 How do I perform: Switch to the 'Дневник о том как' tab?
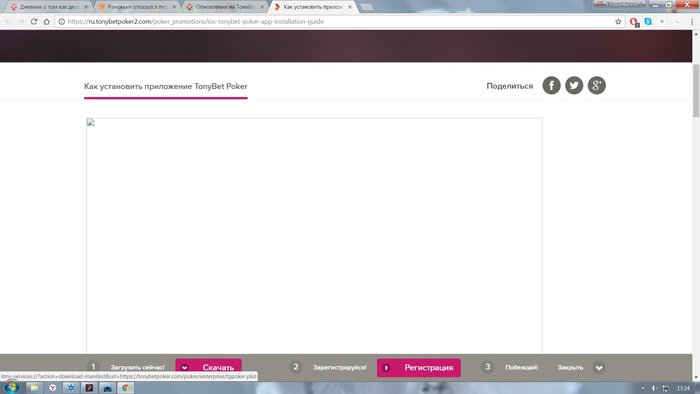[x=49, y=7]
